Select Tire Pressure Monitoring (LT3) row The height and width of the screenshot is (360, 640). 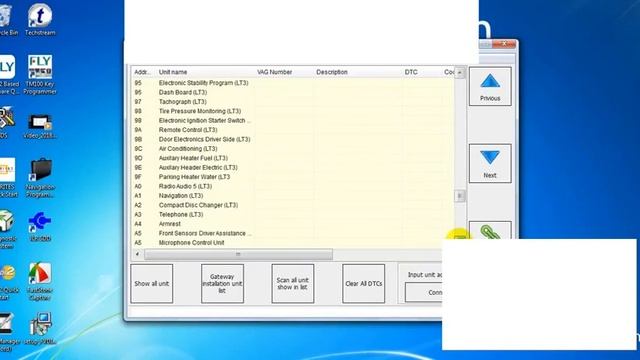(x=292, y=111)
